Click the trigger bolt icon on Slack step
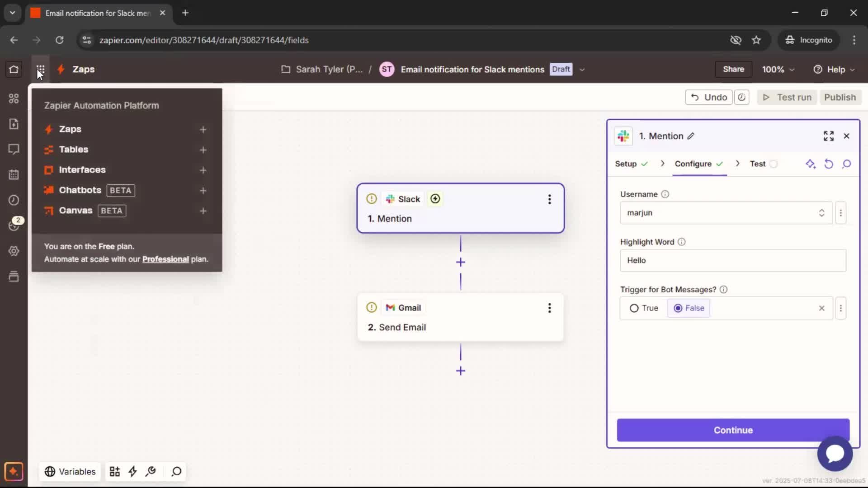868x488 pixels. 435,199
